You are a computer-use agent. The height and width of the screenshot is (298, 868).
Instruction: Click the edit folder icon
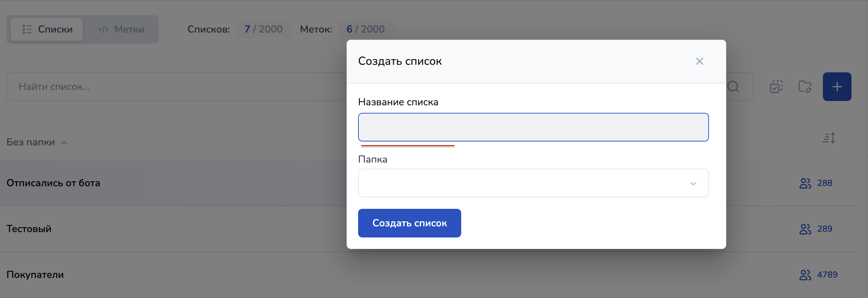(x=805, y=87)
